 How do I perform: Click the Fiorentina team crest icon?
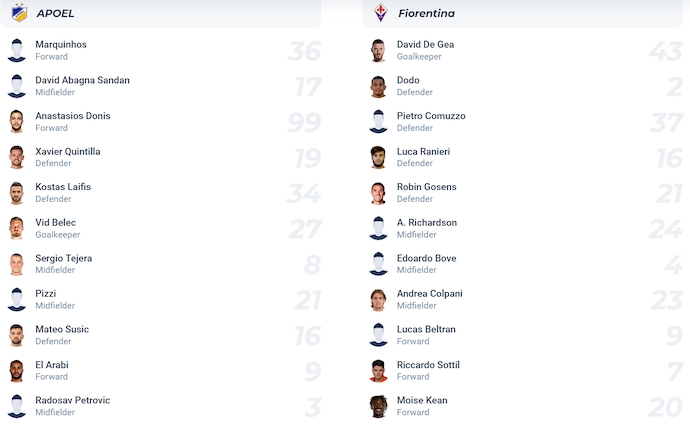(x=380, y=13)
